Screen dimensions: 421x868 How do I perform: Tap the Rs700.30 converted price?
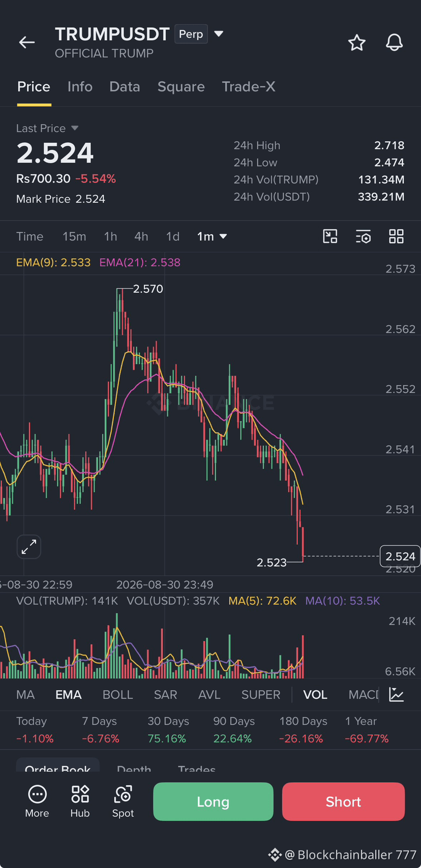point(43,179)
